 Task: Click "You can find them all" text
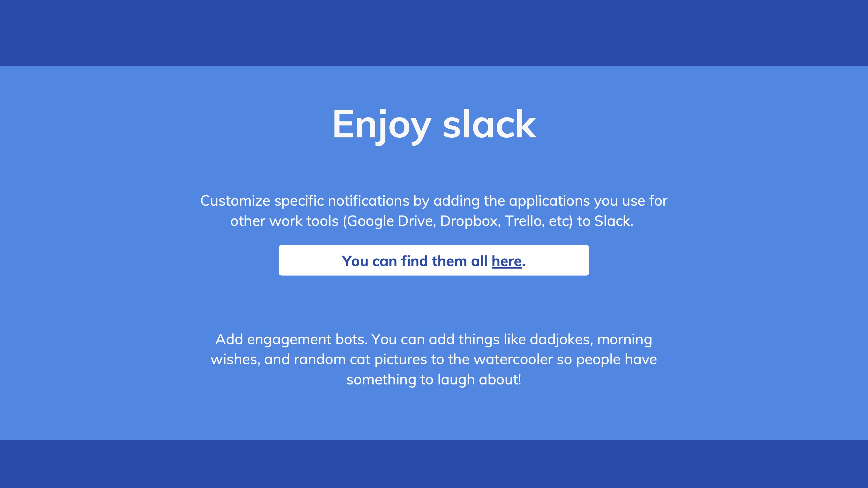[414, 261]
